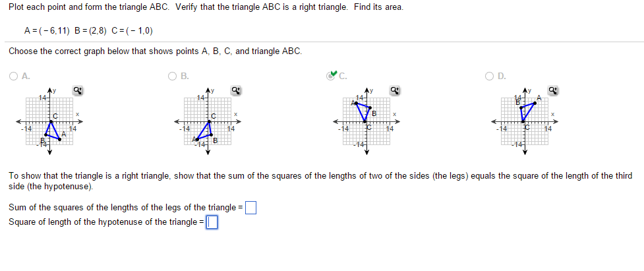The width and height of the screenshot is (644, 271).
Task: Click the point coordinates line A = (−6,11)
Action: click(47, 30)
